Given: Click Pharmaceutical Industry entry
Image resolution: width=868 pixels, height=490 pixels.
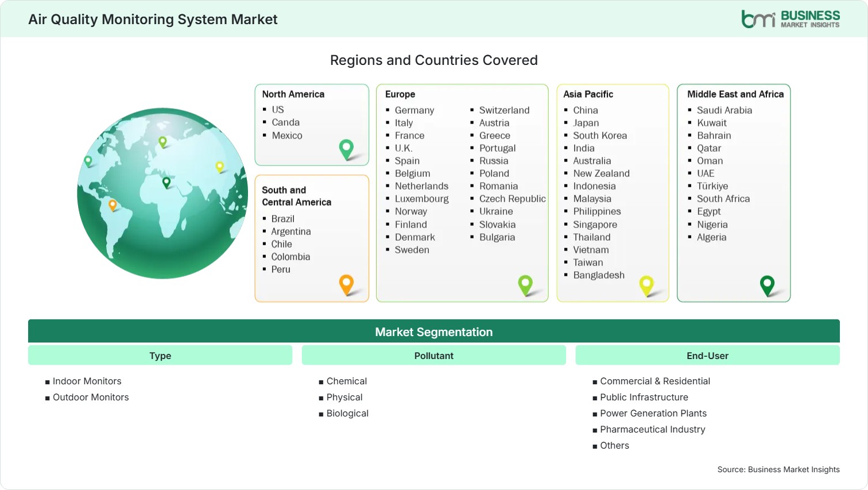Looking at the screenshot, I should pos(653,430).
